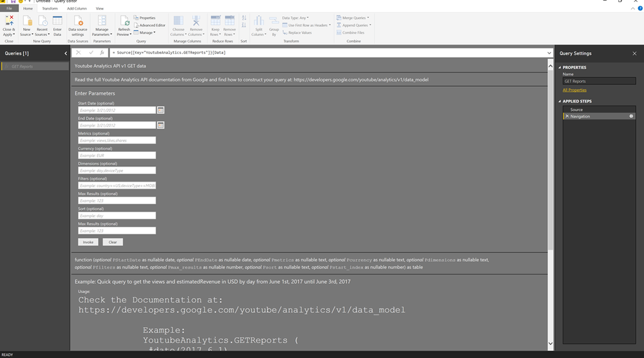Click the End Date input field
The height and width of the screenshot is (358, 644).
click(x=117, y=126)
